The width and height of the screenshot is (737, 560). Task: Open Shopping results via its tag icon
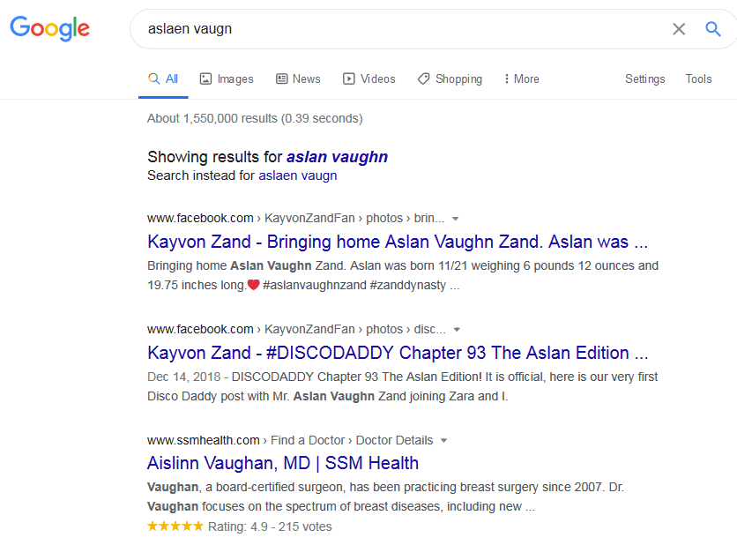[421, 78]
